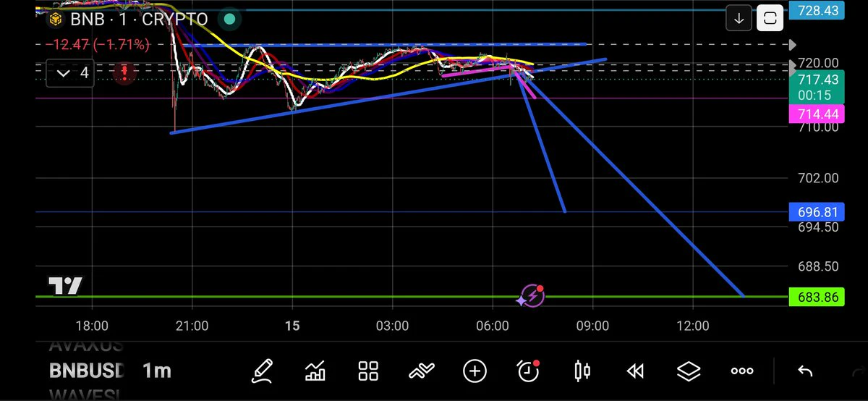868x401 pixels.
Task: Tap the 694.50 price axis label
Action: point(817,227)
